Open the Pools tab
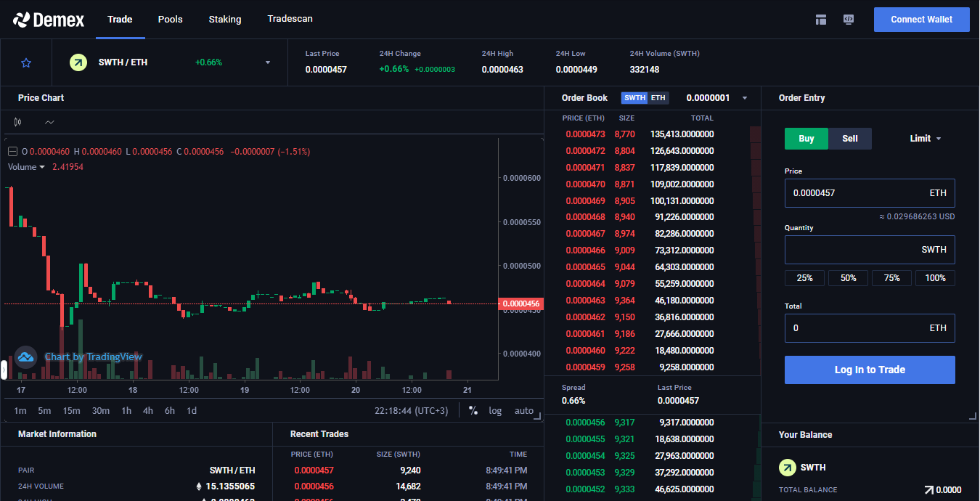980x501 pixels. pyautogui.click(x=171, y=20)
